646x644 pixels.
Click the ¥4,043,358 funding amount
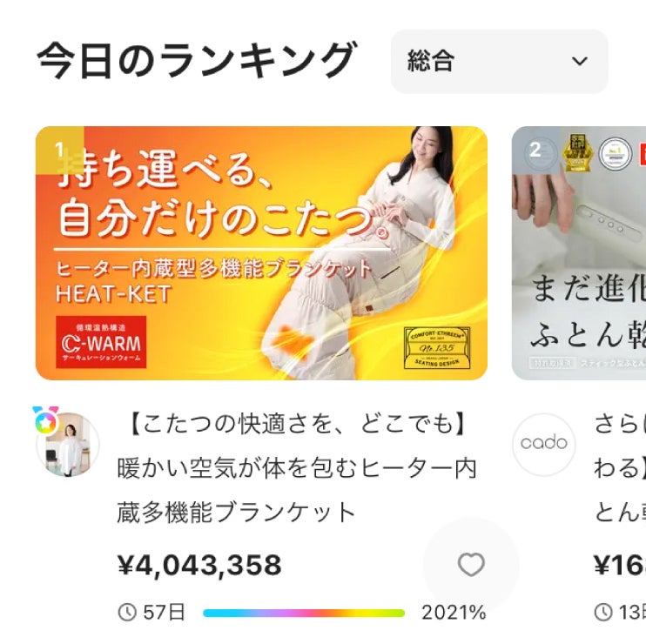(199, 565)
